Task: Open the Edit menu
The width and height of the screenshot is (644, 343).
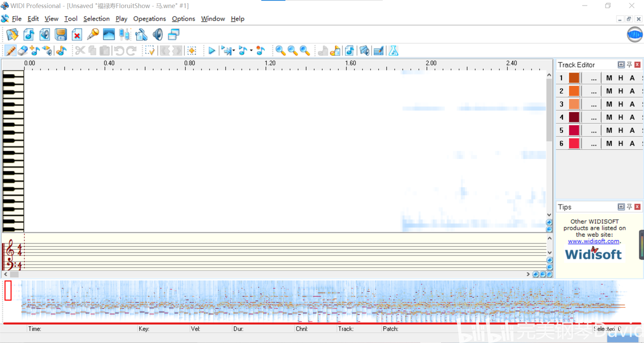Action: (x=33, y=19)
